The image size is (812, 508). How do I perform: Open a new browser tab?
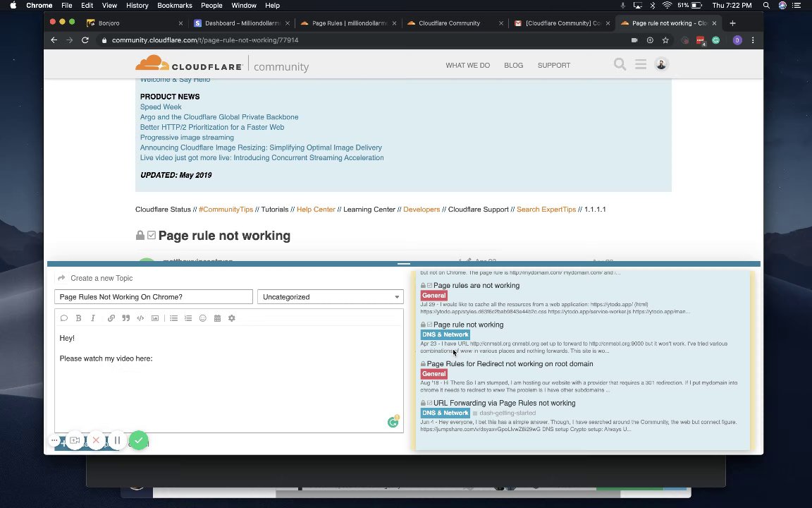(x=732, y=23)
